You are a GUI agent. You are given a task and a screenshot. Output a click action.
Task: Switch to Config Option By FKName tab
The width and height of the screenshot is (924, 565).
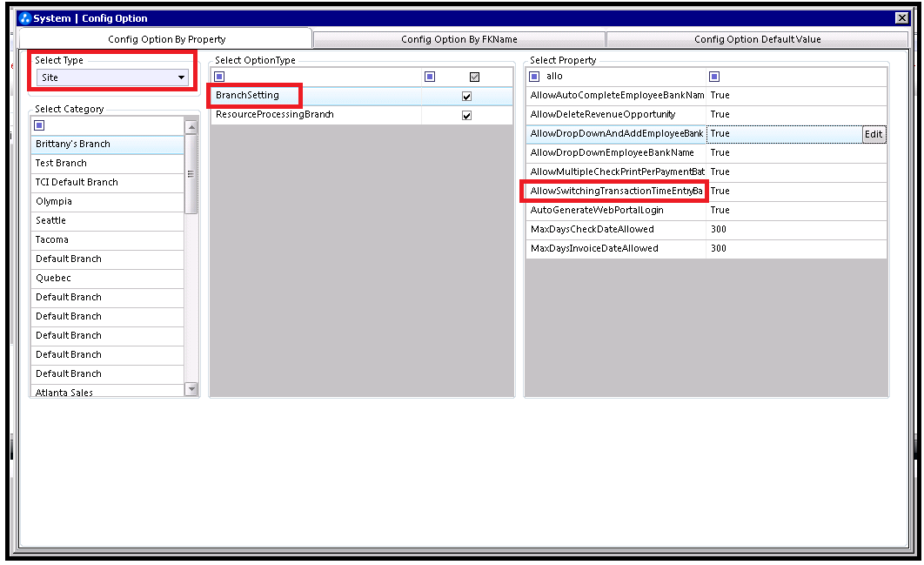tap(459, 39)
